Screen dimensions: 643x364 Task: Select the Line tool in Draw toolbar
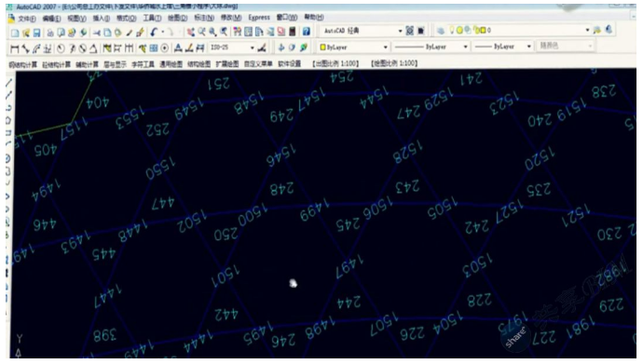coord(9,83)
